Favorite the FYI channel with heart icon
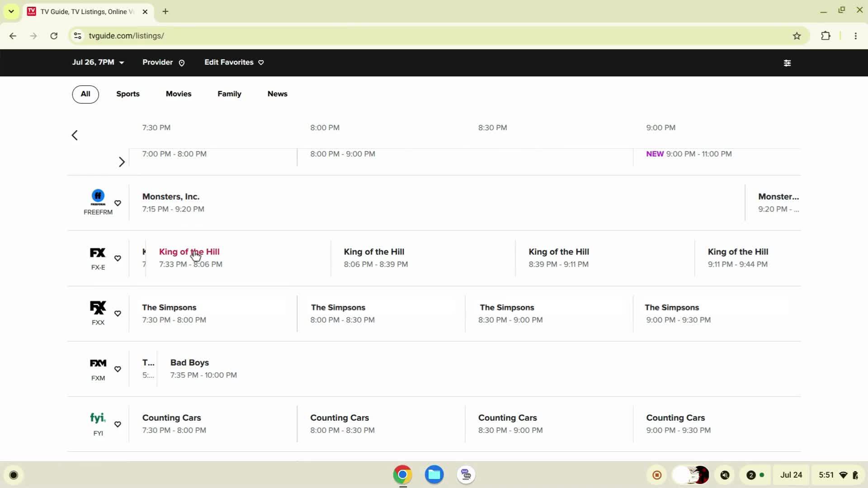The image size is (868, 488). pos(118,424)
